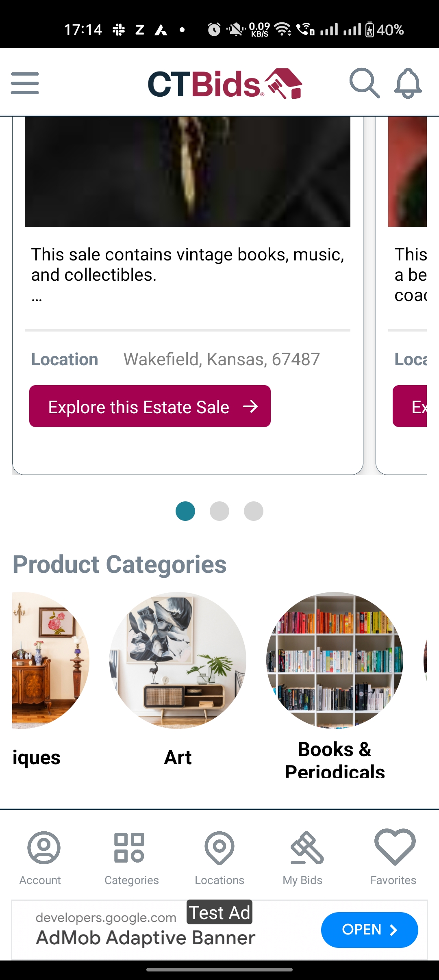Switch to the second carousel dot
The height and width of the screenshot is (980, 439).
(219, 511)
